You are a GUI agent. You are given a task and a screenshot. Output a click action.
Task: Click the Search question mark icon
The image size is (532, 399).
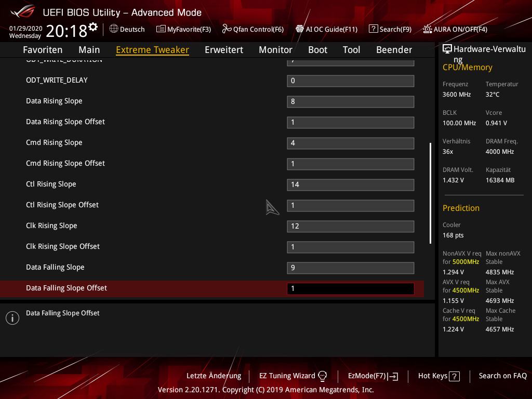373,29
